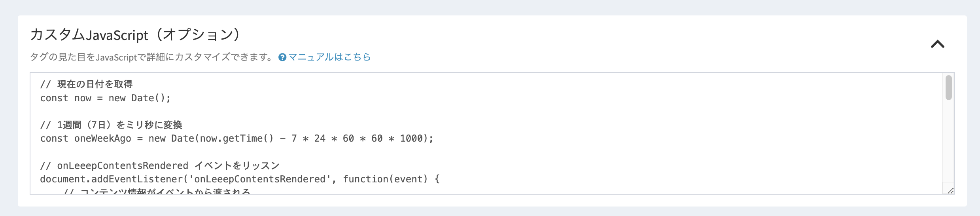Image resolution: width=980 pixels, height=216 pixels.
Task: Click 'function(event) {' in the code
Action: (391, 179)
